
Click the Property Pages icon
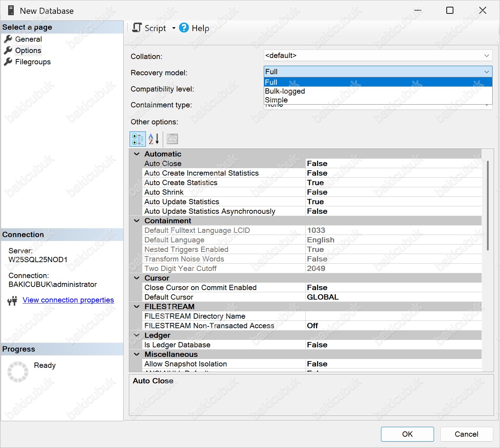[x=172, y=139]
